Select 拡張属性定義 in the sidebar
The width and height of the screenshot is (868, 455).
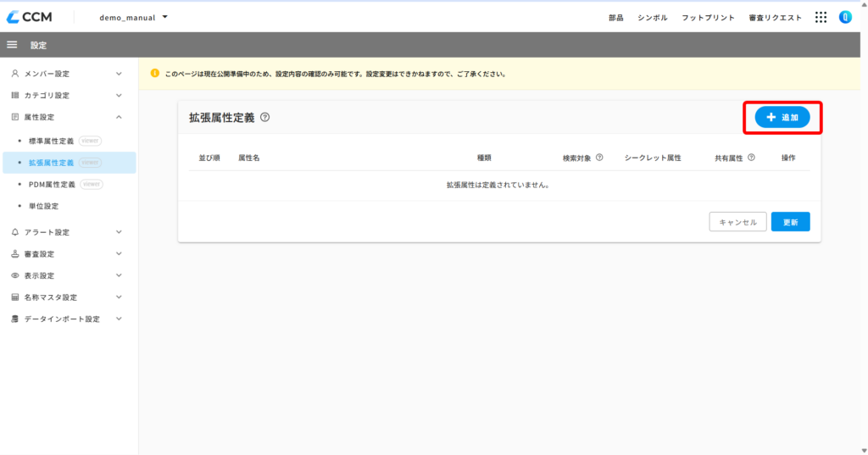point(69,162)
